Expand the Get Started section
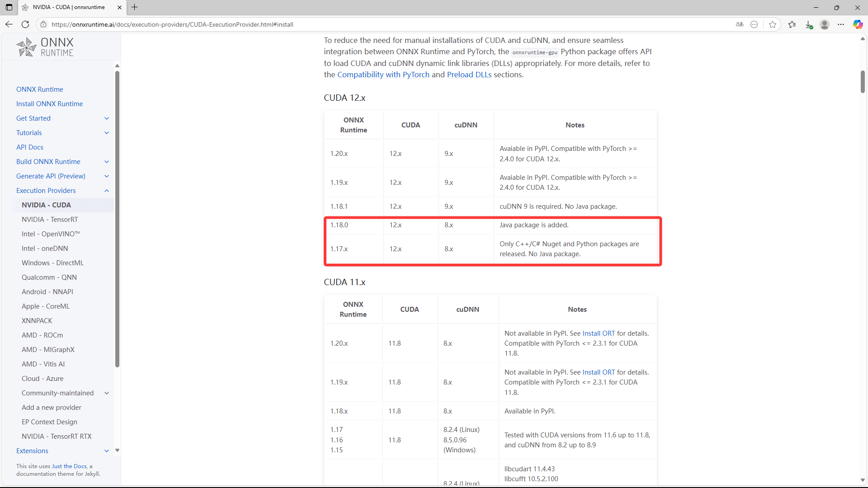Image resolution: width=868 pixels, height=488 pixels. click(x=107, y=118)
